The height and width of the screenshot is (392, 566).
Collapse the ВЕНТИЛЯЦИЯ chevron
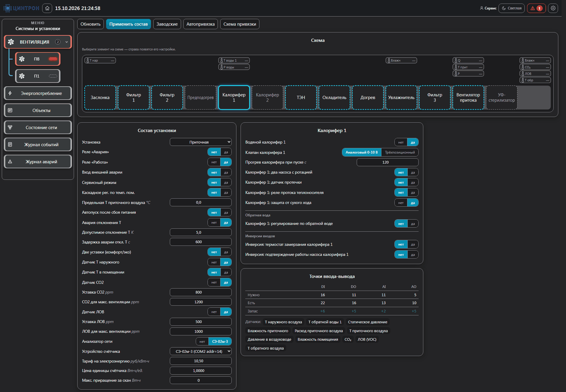click(x=67, y=42)
